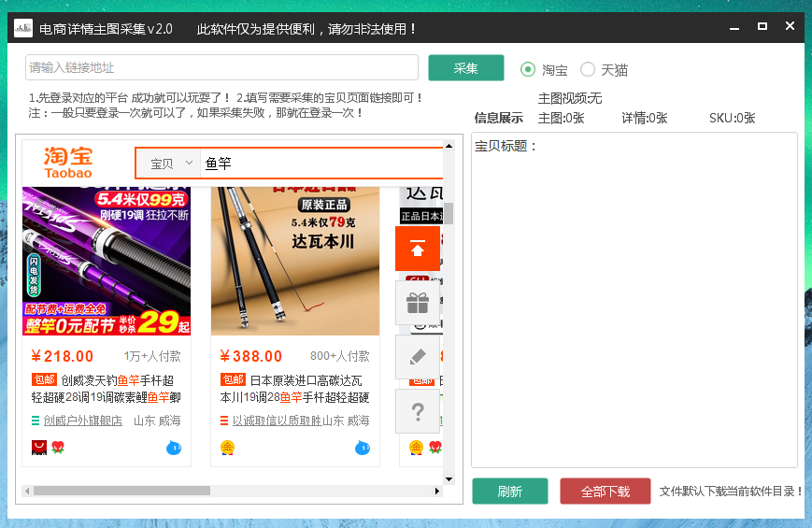Click the horizontal scrollbar right arrow

coord(436,491)
